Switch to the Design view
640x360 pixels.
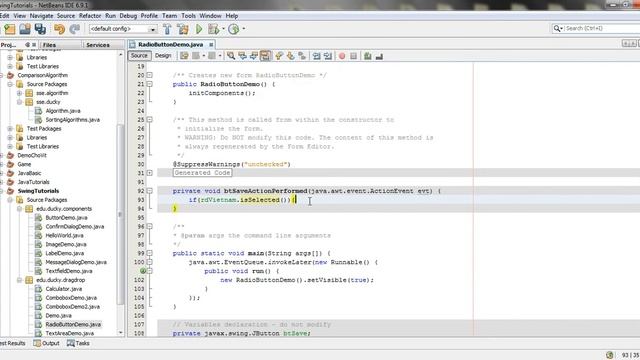click(163, 56)
